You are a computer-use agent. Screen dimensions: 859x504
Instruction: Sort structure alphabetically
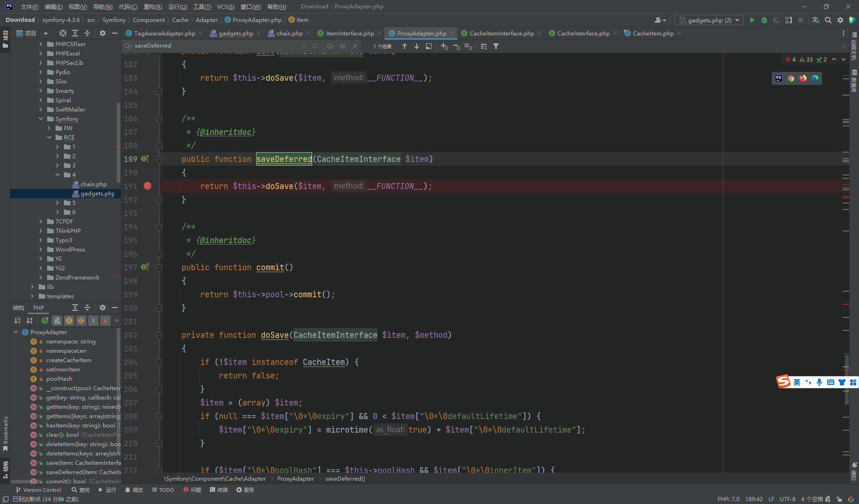pos(29,321)
